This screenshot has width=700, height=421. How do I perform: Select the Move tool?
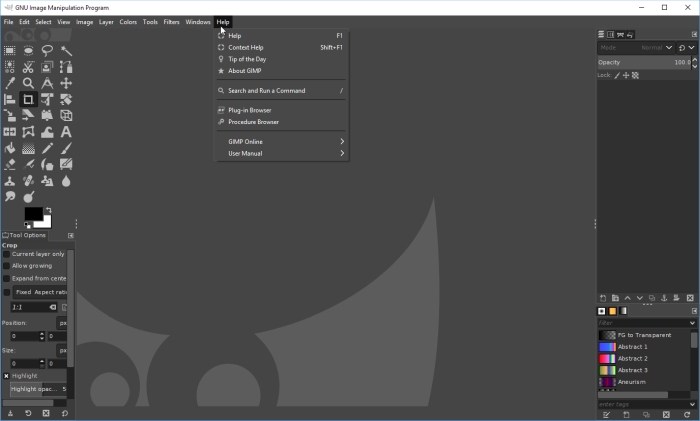(x=66, y=83)
